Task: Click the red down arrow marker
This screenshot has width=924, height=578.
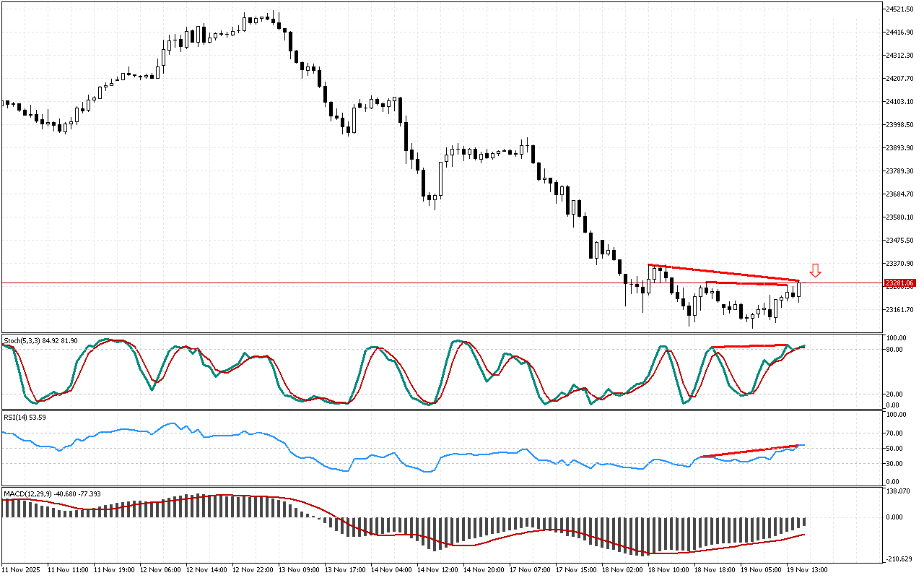Action: point(815,271)
